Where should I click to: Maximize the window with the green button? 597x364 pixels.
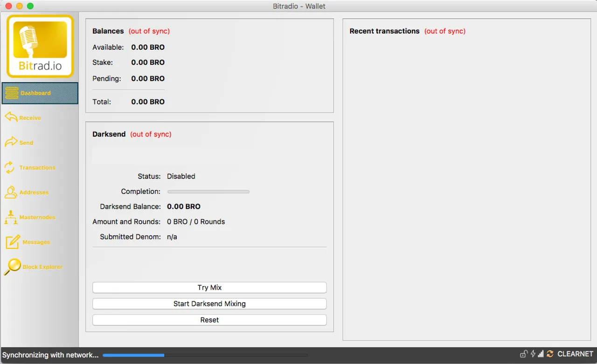[30, 6]
